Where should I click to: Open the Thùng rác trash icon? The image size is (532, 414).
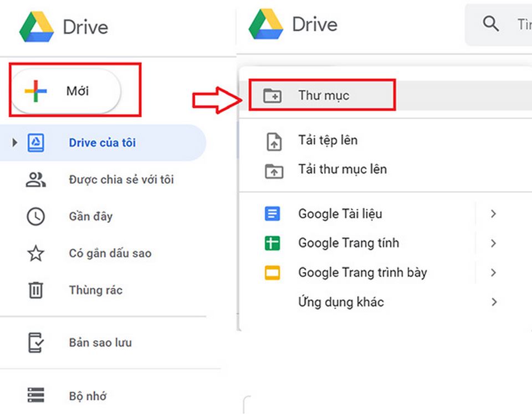[36, 290]
